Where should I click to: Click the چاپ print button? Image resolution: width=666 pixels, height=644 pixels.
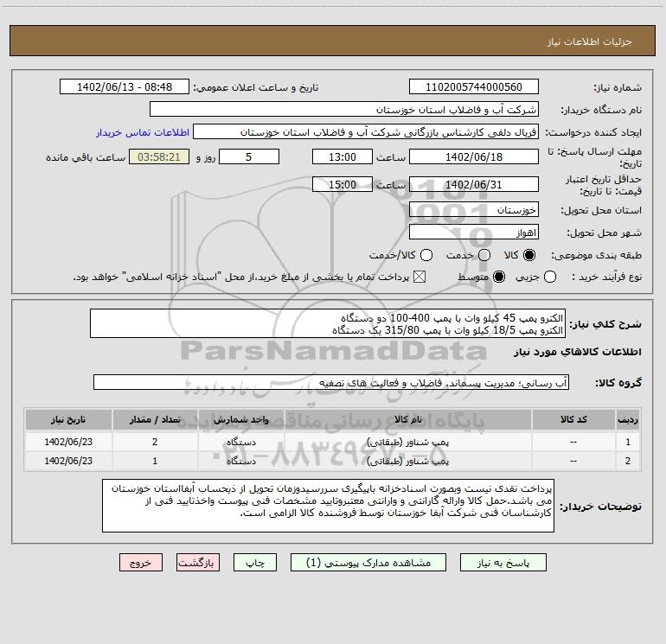click(x=255, y=563)
